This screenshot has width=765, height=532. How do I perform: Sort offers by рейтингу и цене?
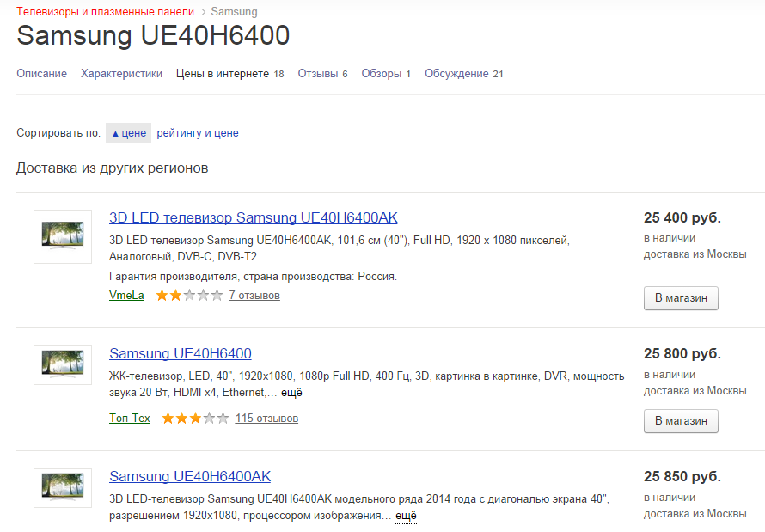click(198, 133)
